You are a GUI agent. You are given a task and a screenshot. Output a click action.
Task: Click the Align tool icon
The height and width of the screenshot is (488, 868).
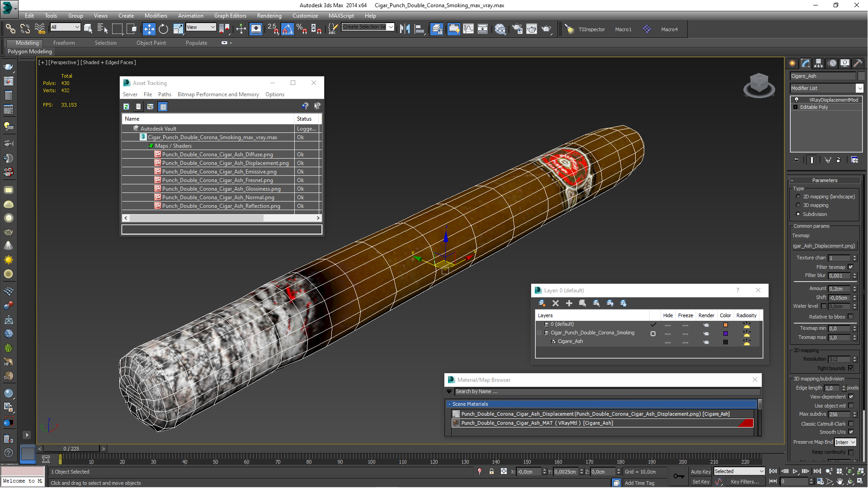pos(420,29)
